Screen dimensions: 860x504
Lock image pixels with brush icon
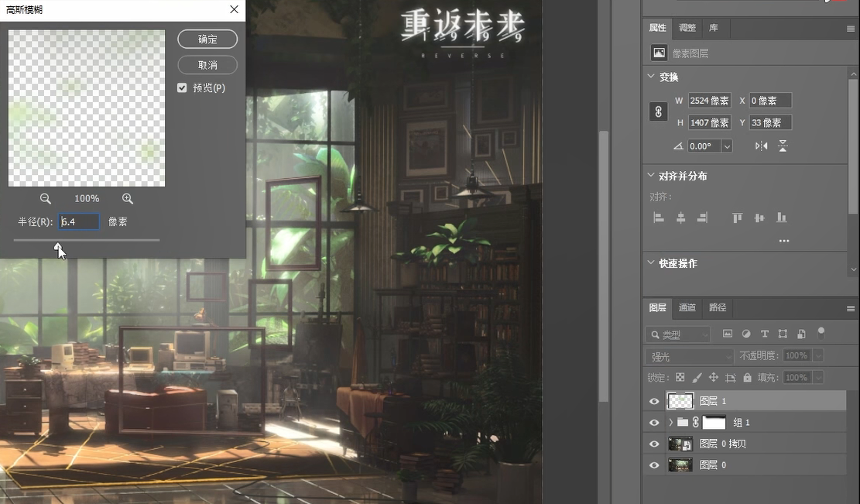697,377
